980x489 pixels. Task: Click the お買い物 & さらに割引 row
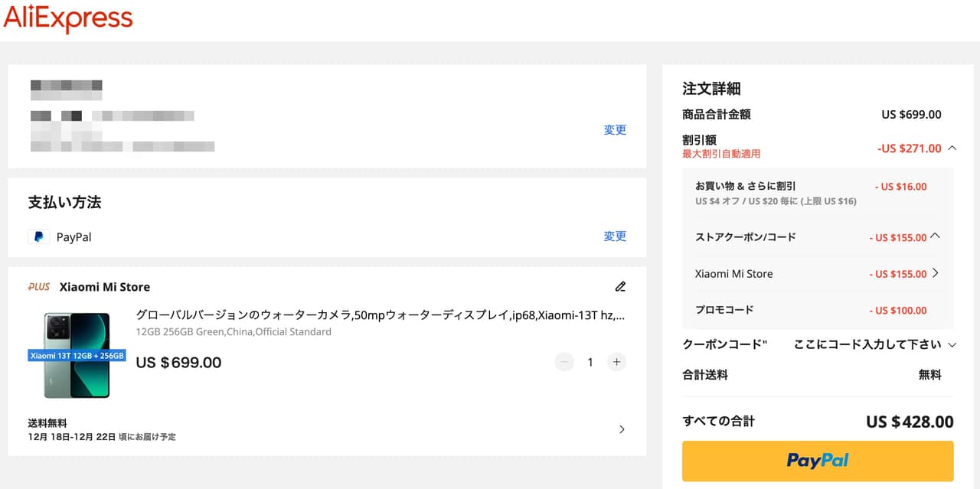pyautogui.click(x=818, y=193)
